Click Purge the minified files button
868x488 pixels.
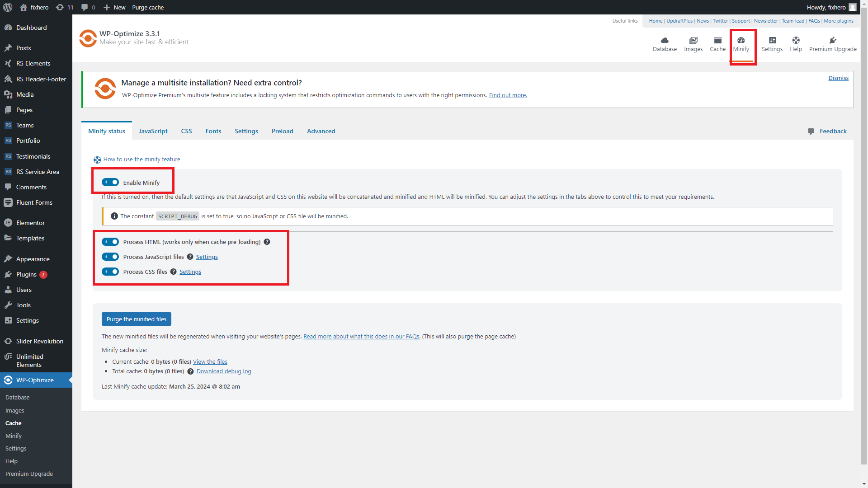click(136, 319)
